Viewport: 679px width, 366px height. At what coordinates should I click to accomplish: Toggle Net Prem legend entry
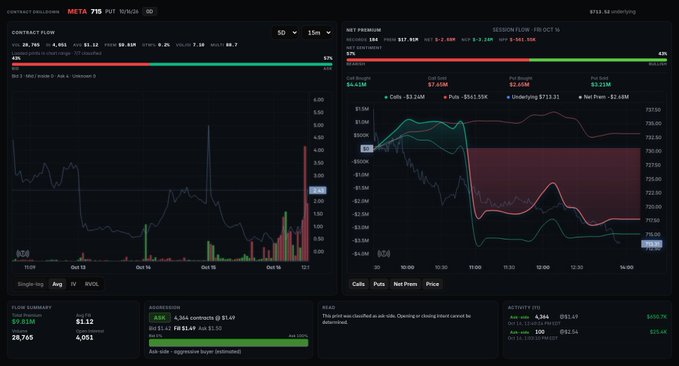click(x=604, y=97)
